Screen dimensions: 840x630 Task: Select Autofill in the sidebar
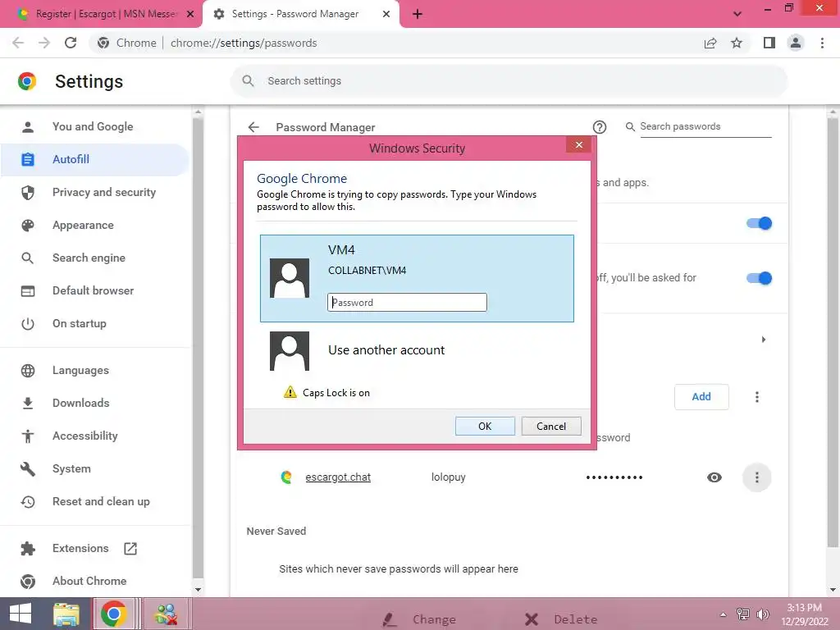point(95,159)
